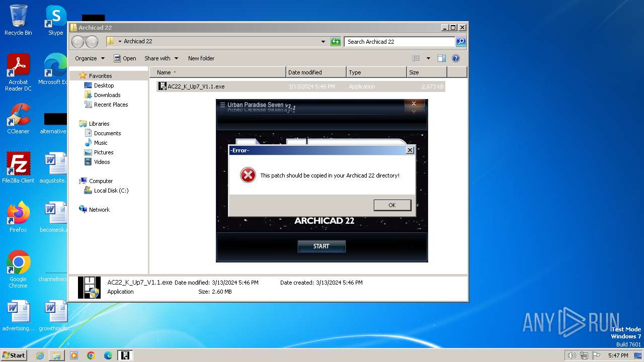Open the Share with menu
644x362 pixels.
161,58
